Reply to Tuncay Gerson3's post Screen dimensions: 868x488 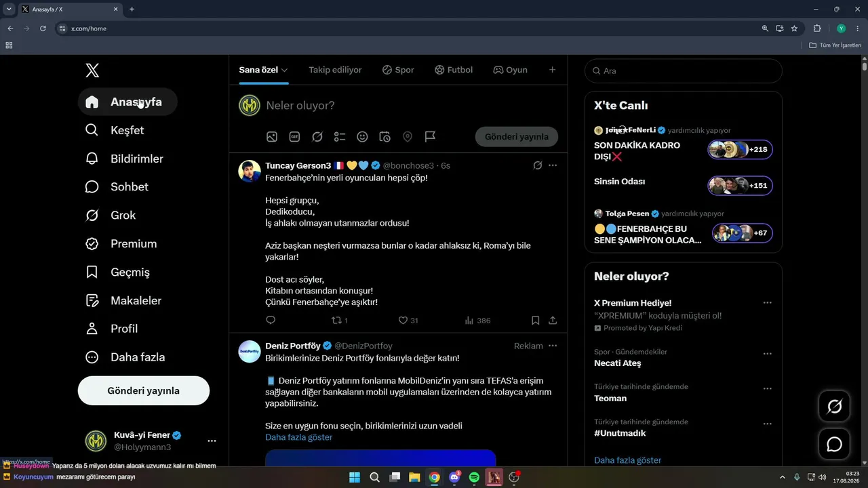(x=271, y=321)
